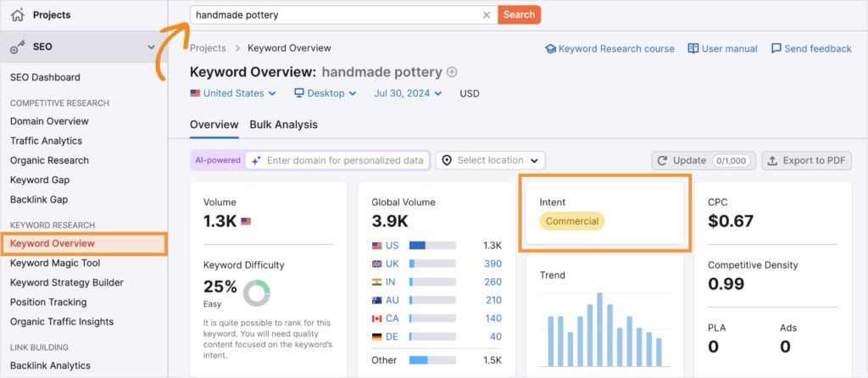
Task: Click the US volume progress bar
Action: pos(432,246)
